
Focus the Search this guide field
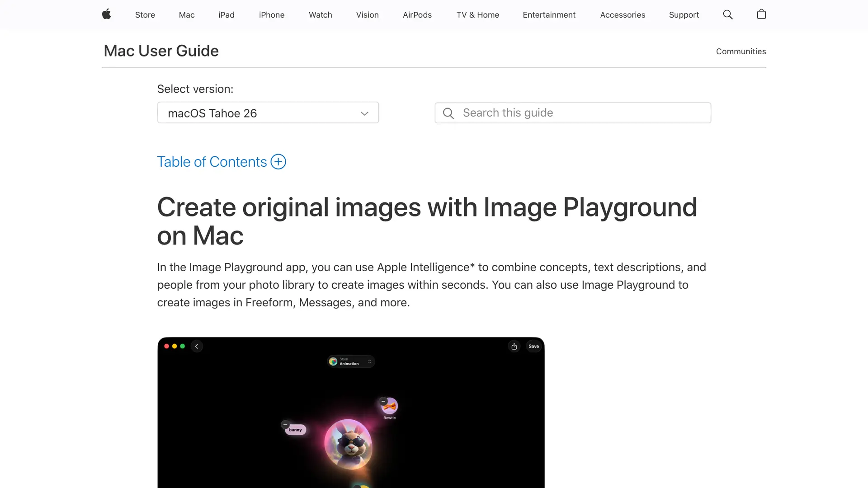pos(573,113)
